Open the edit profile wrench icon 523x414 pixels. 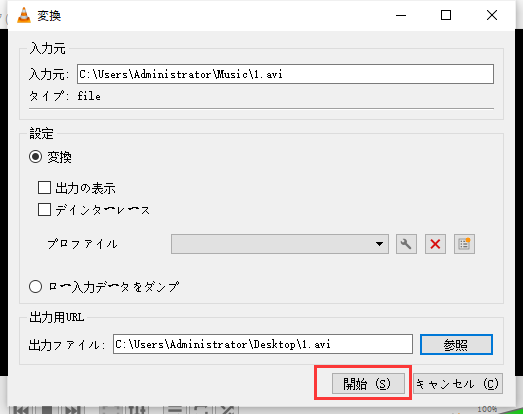pyautogui.click(x=406, y=244)
